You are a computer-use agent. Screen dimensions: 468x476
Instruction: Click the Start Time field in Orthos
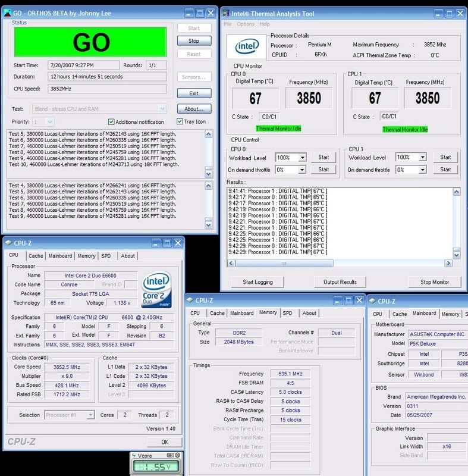click(x=83, y=65)
